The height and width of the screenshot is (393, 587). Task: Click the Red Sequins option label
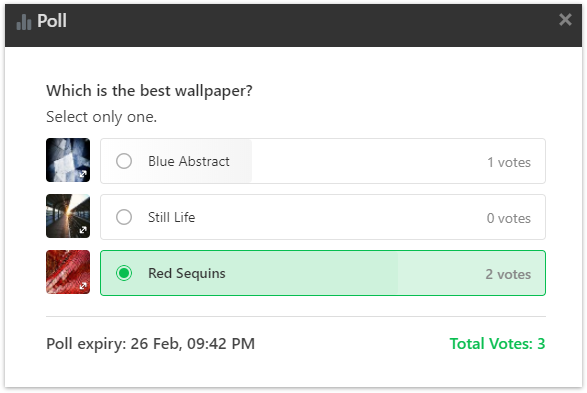187,274
